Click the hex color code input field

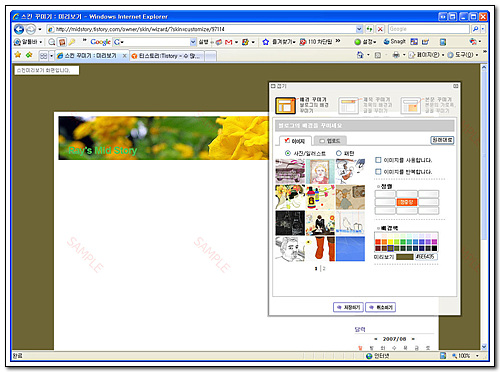point(426,257)
